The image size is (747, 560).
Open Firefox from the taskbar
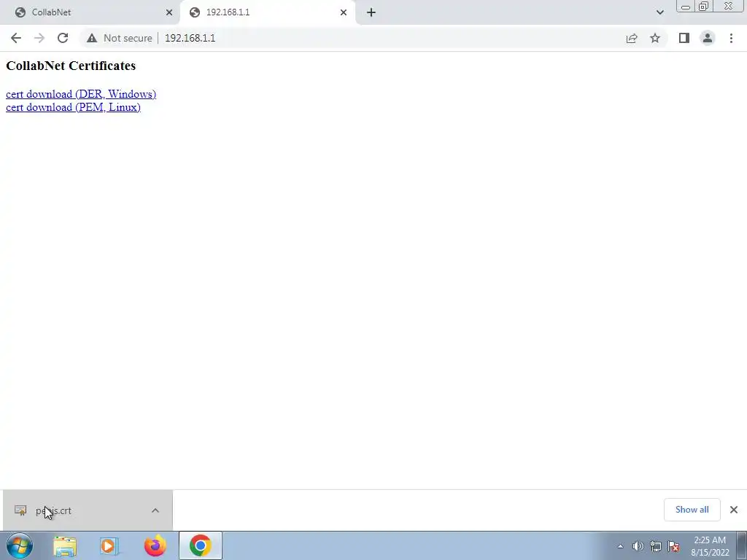[155, 545]
